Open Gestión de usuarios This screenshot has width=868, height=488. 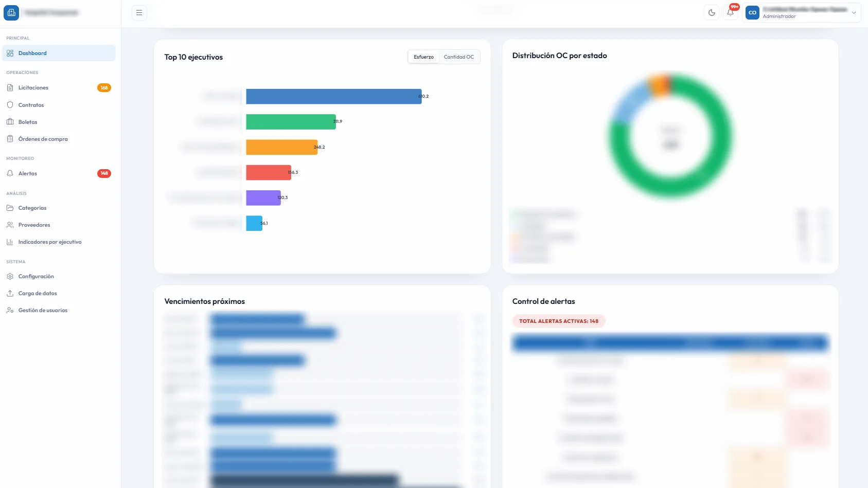pyautogui.click(x=43, y=310)
